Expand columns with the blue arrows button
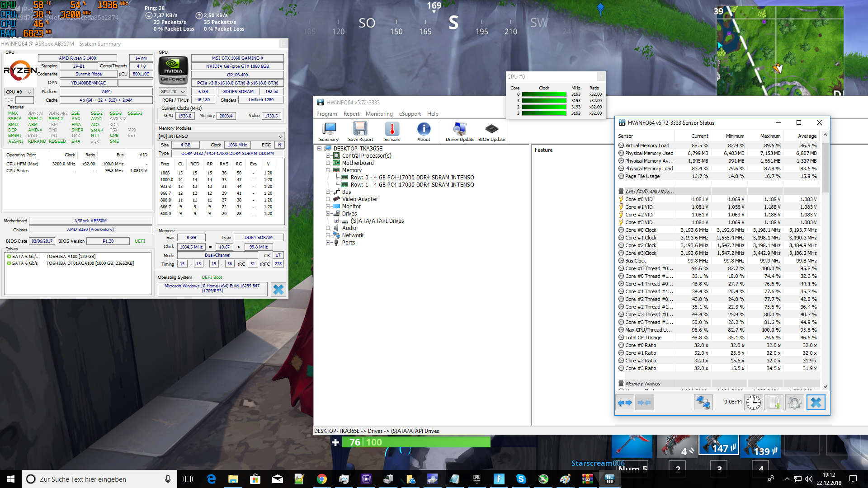 [625, 402]
